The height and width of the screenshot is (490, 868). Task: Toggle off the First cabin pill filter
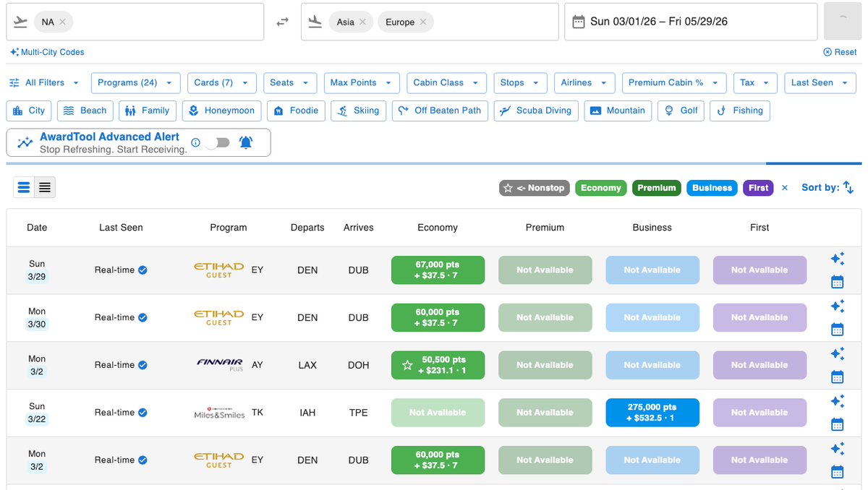click(757, 188)
